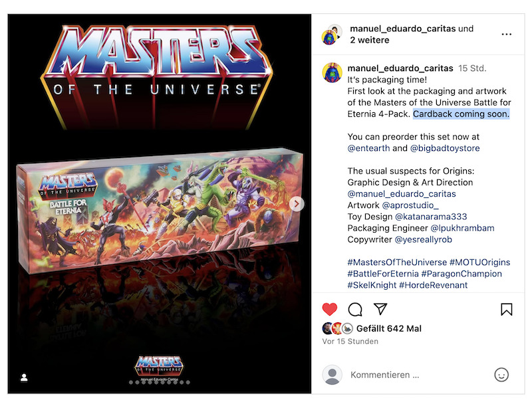Visit the @aprostudio_ artwork credit link

(x=410, y=205)
